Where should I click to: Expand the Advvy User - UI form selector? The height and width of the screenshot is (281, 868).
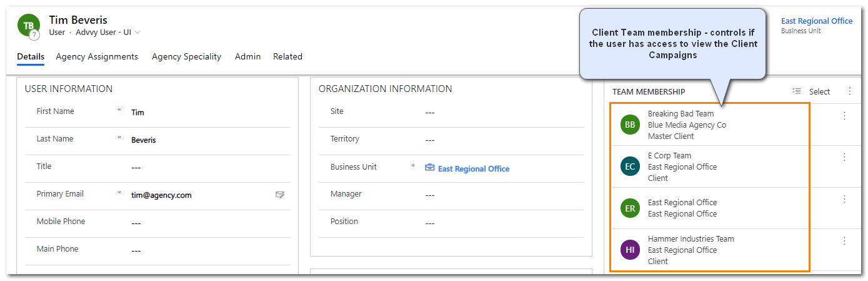click(137, 33)
